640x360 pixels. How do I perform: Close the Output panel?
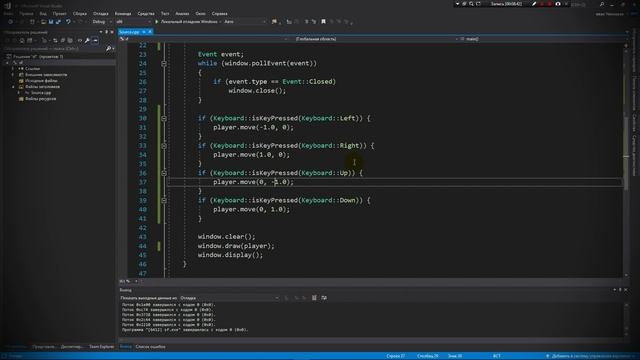626,290
